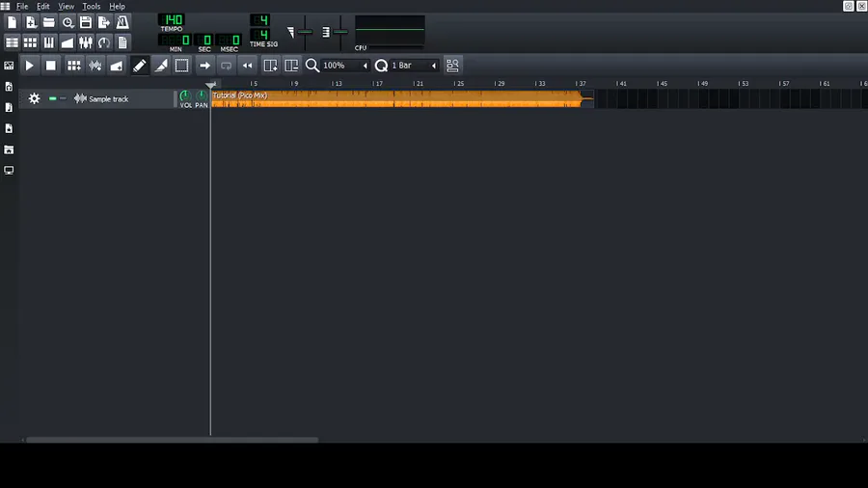Screen dimensions: 868x488
Task: Click the time signature numerator
Action: [260, 20]
